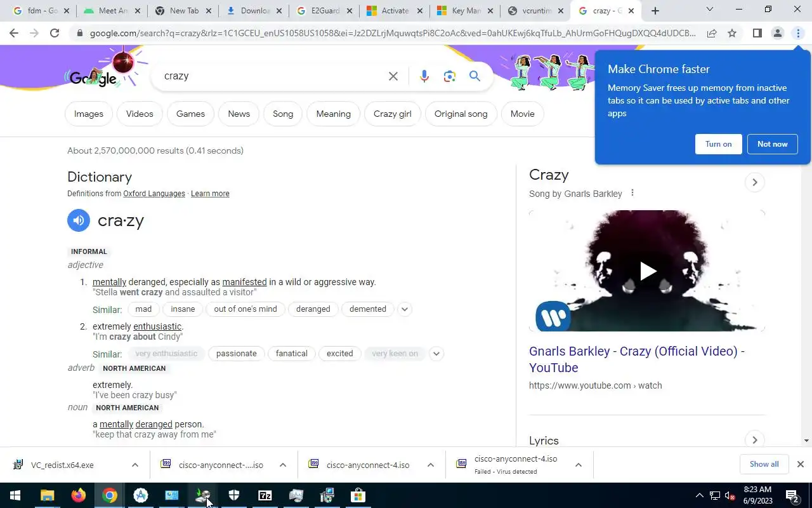This screenshot has height=508, width=812.
Task: Open more options for Crazy song
Action: tap(632, 193)
